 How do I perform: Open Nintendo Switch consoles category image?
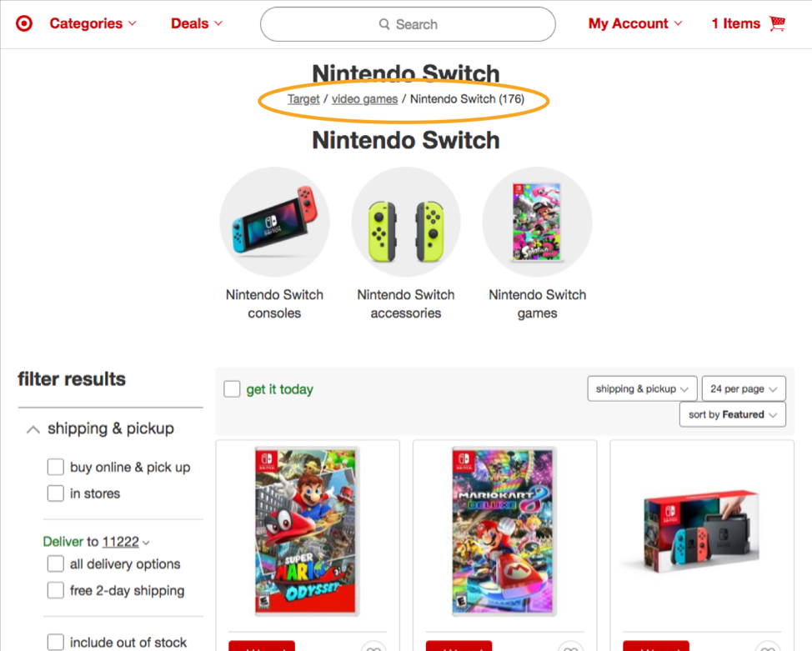click(x=274, y=221)
